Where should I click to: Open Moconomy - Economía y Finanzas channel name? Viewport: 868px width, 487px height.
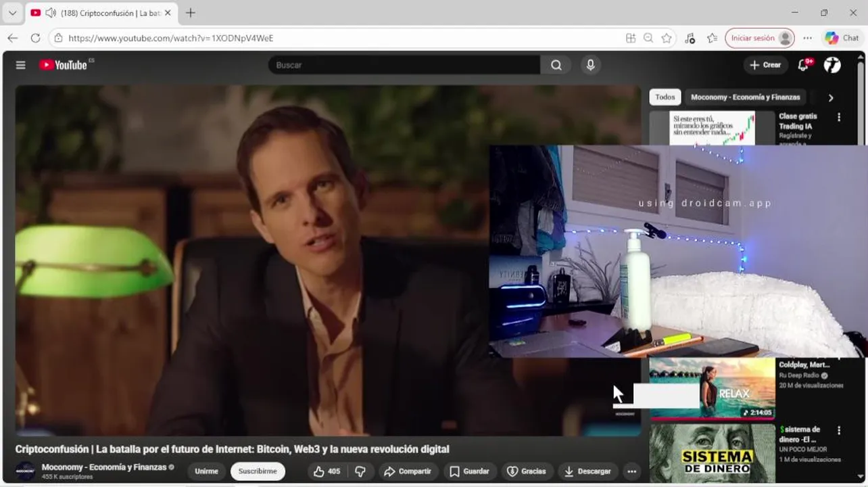tap(104, 467)
